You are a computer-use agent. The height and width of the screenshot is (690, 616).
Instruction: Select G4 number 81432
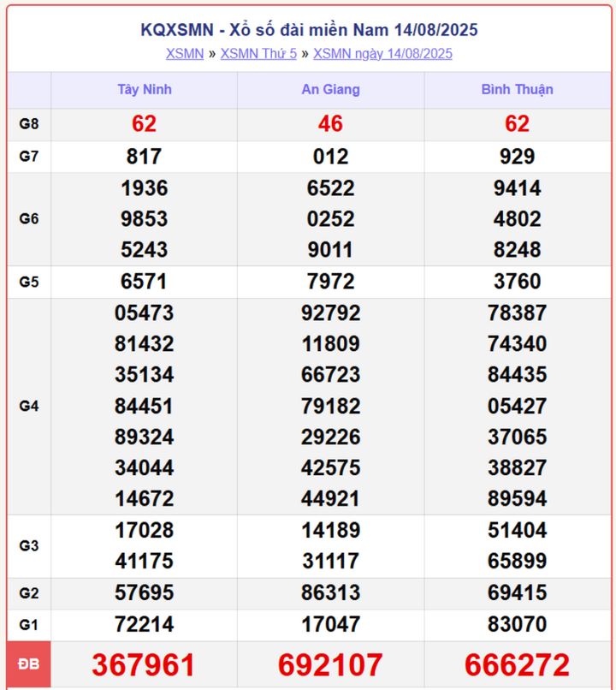click(145, 344)
